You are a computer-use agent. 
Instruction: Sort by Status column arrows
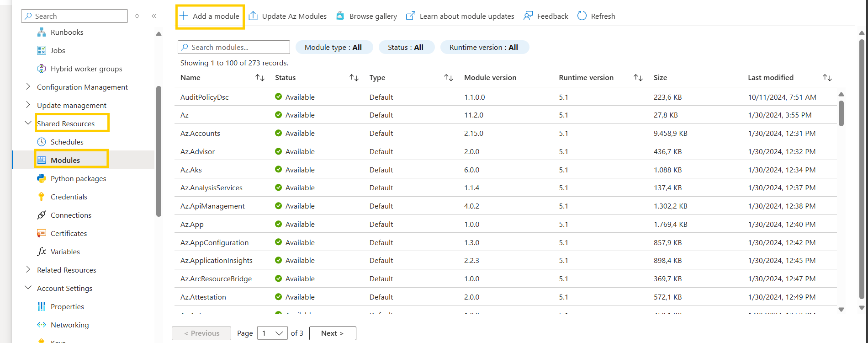(354, 78)
